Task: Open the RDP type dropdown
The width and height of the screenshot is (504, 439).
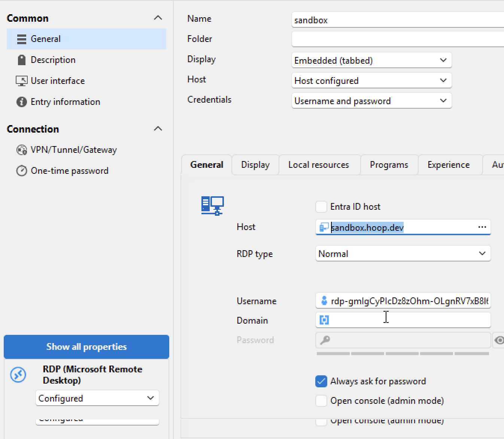Action: pyautogui.click(x=403, y=254)
